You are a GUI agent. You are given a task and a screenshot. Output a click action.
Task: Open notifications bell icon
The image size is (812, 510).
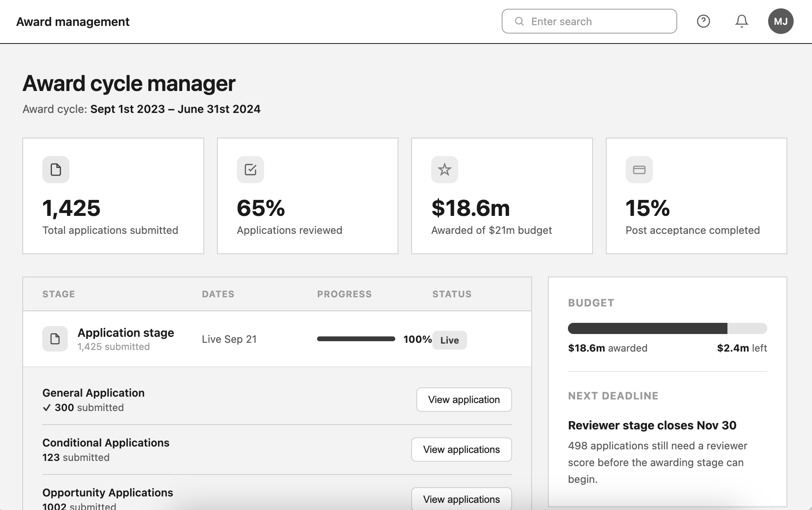[x=741, y=21]
